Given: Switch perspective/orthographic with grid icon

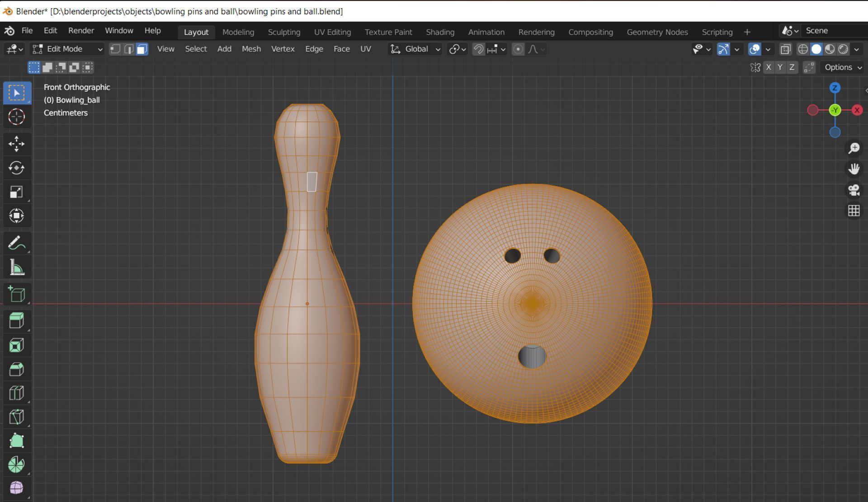Looking at the screenshot, I should coord(854,211).
